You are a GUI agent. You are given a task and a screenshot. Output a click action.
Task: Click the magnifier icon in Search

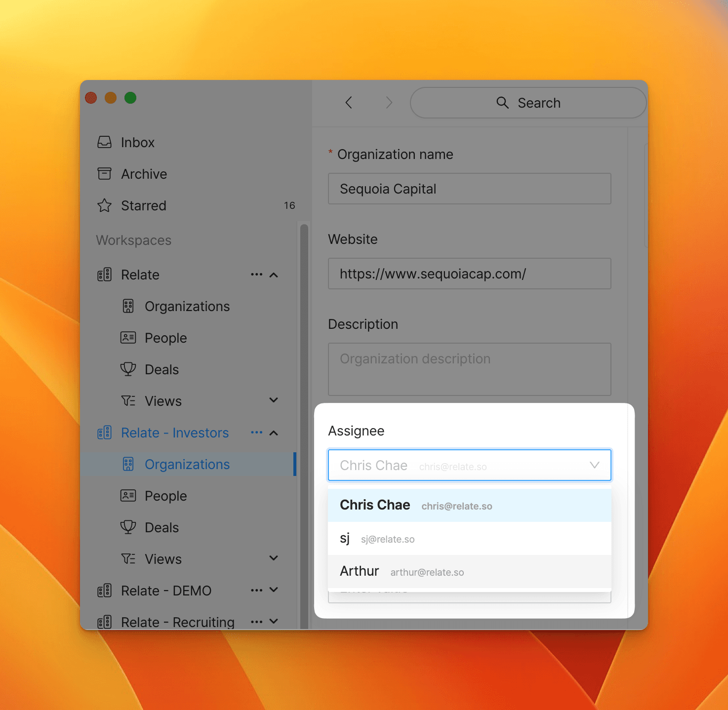point(502,103)
